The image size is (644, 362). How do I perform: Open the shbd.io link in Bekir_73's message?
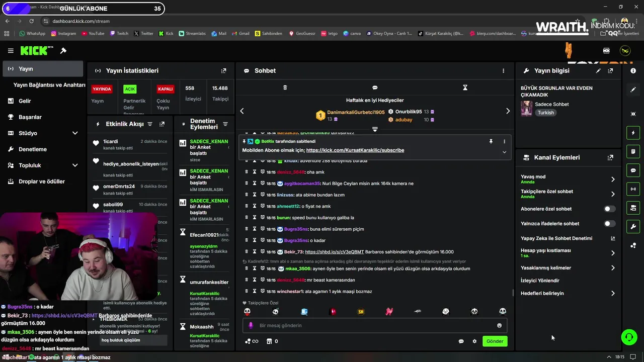(334, 252)
